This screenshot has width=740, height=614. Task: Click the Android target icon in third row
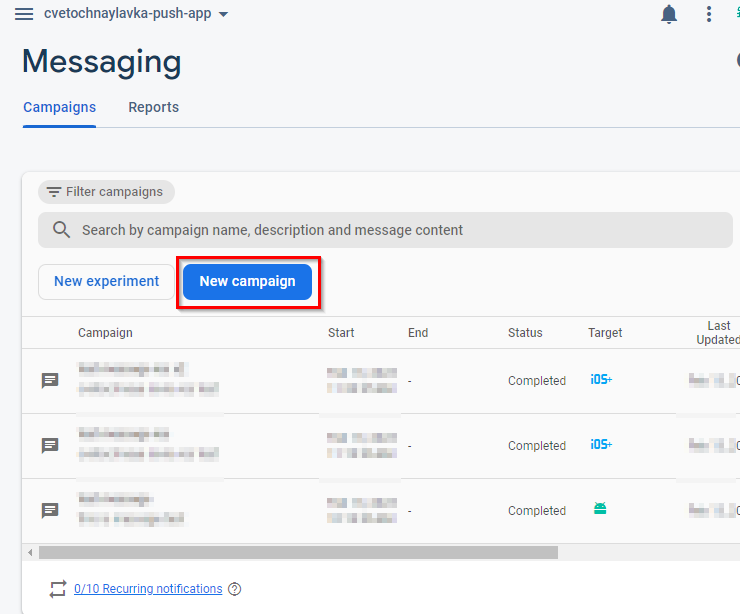600,509
